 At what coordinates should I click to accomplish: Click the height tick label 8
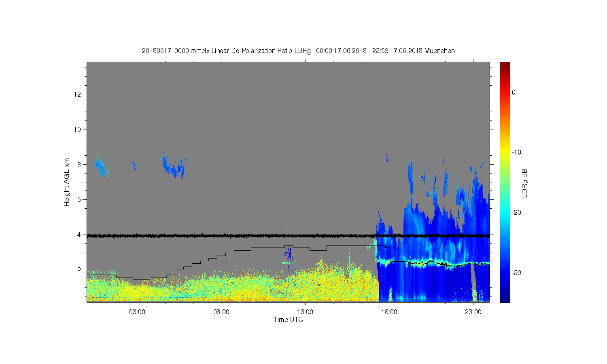[80, 165]
